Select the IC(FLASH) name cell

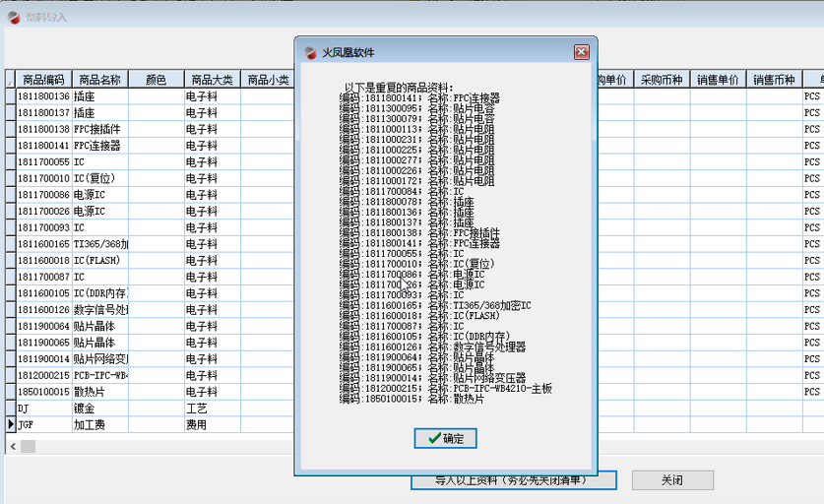[99, 260]
